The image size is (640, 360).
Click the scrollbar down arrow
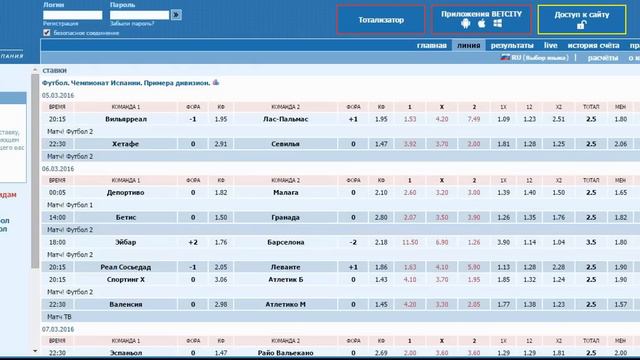point(35,351)
